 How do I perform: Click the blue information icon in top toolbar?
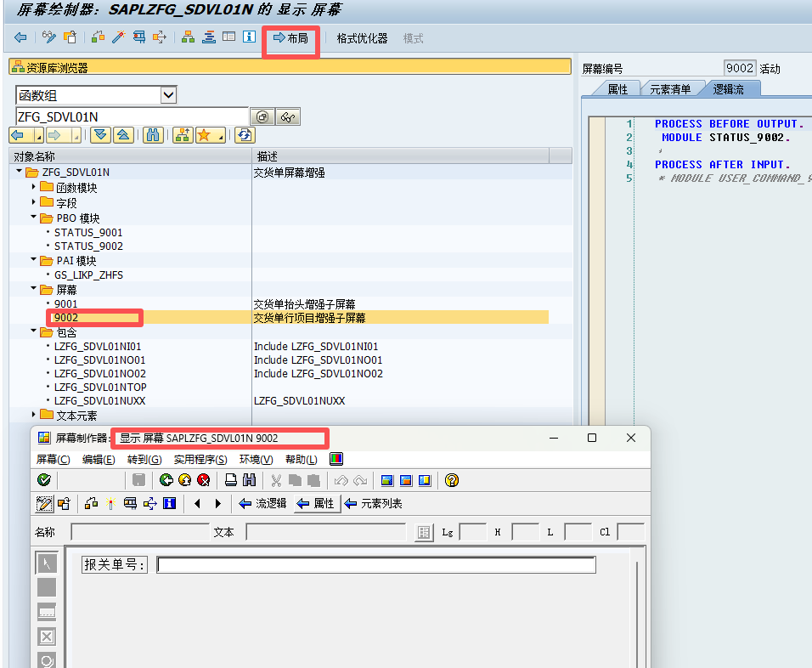[249, 37]
